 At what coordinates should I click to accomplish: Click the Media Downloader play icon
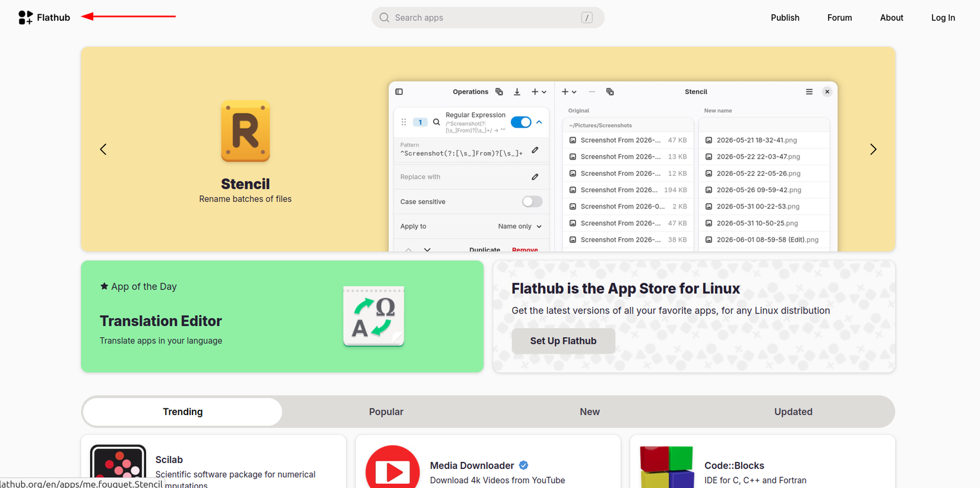point(393,467)
